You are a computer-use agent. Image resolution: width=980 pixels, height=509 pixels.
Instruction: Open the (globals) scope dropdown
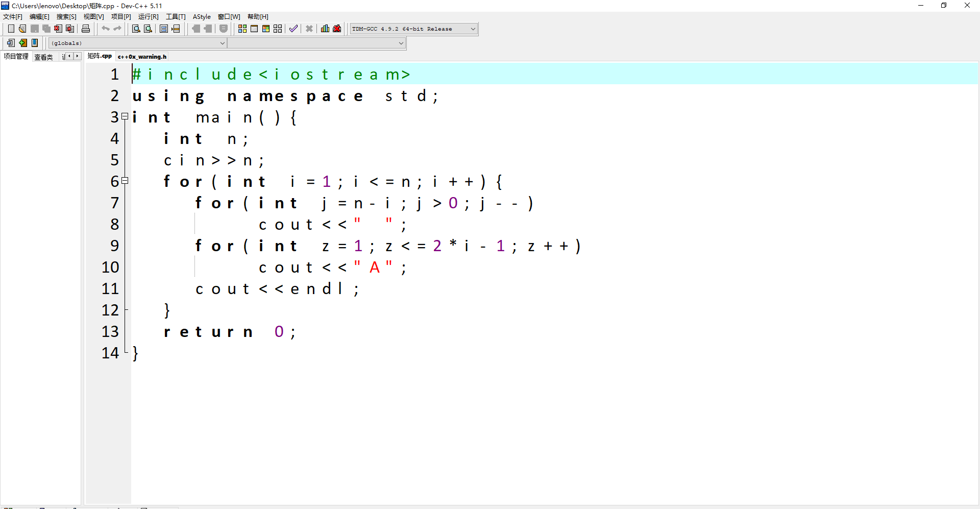[137, 43]
